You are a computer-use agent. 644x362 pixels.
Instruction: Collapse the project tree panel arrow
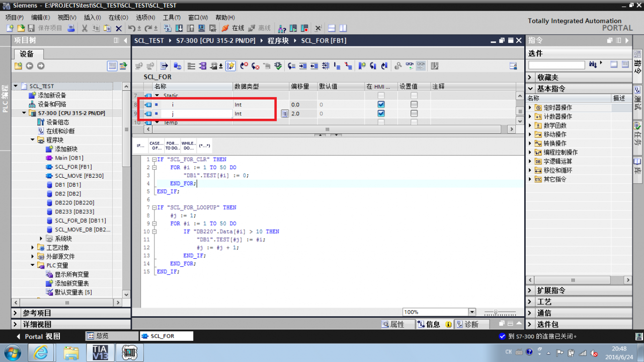coord(126,40)
